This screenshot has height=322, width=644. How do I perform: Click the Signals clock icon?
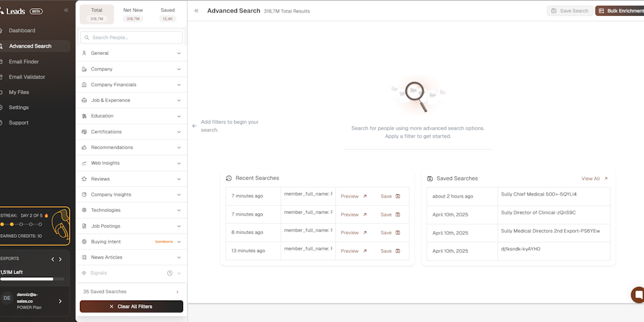click(170, 273)
